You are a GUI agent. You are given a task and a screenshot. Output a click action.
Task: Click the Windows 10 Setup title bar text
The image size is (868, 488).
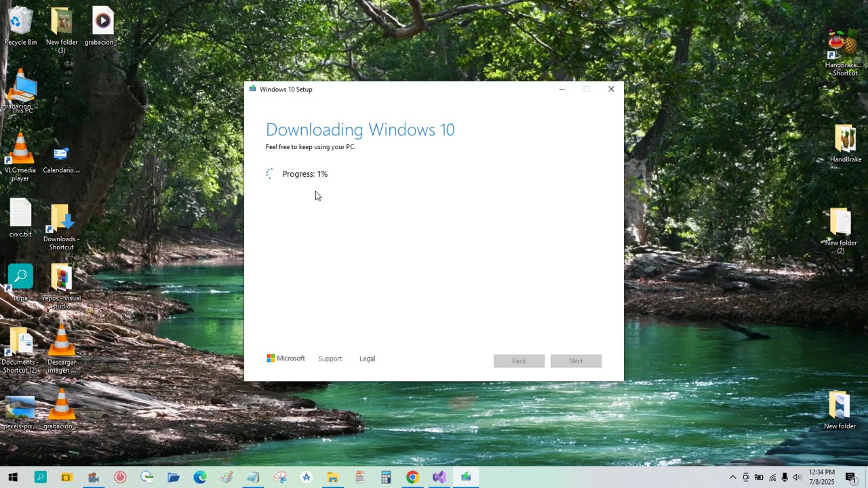[x=285, y=89]
